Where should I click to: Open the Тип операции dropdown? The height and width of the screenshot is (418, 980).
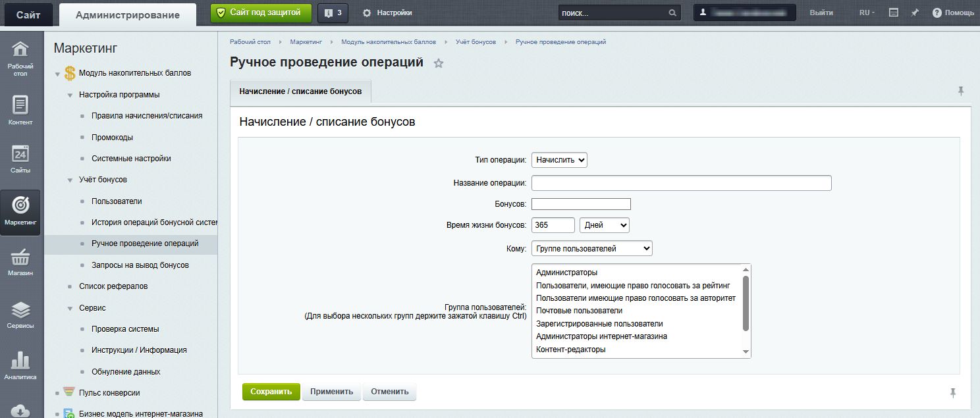tap(559, 159)
